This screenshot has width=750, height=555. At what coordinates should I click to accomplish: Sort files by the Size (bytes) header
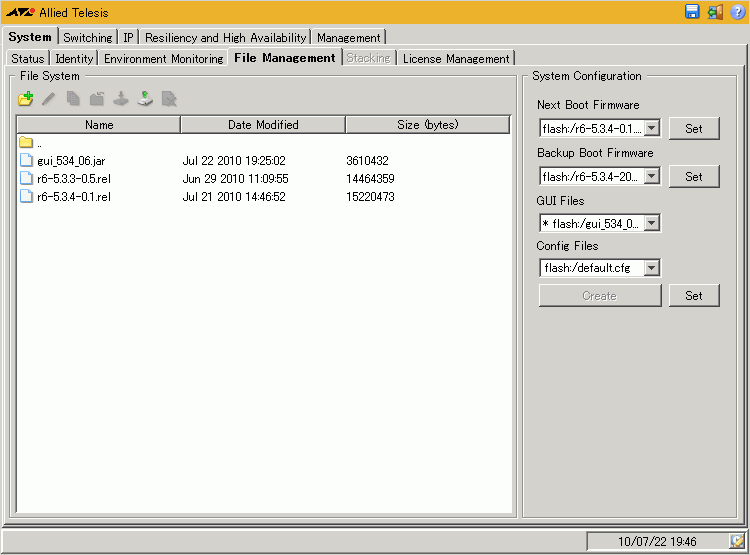428,124
